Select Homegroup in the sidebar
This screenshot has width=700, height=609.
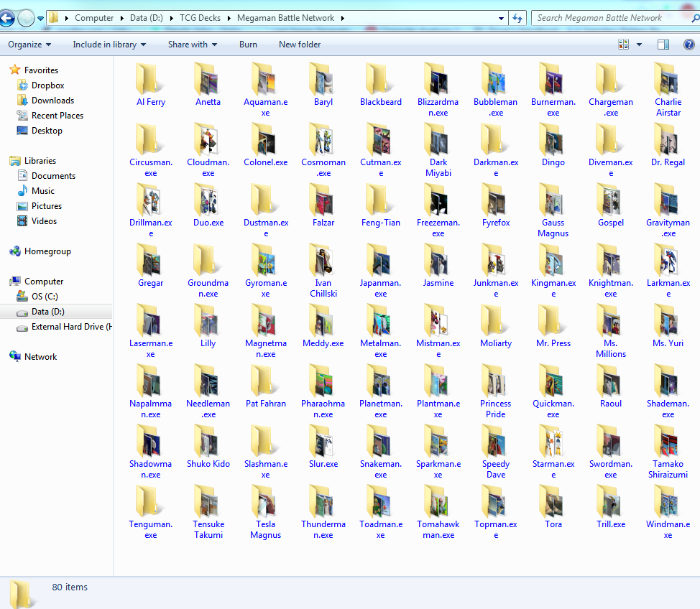tap(41, 251)
